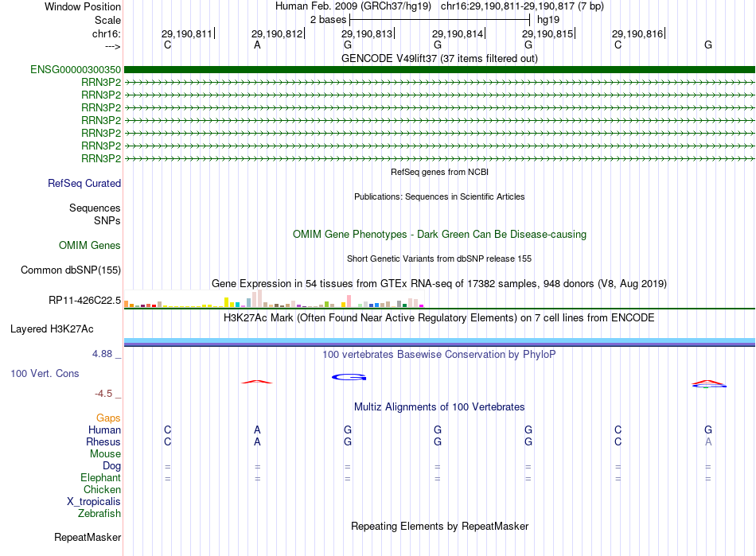The width and height of the screenshot is (756, 556).
Task: Click the chr16:29,190,811-29,190,817 (7 bp) position text
Action: click(522, 6)
